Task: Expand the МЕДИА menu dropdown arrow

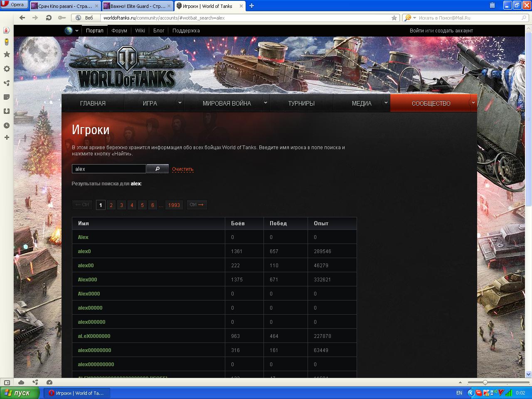Action: coord(386,103)
